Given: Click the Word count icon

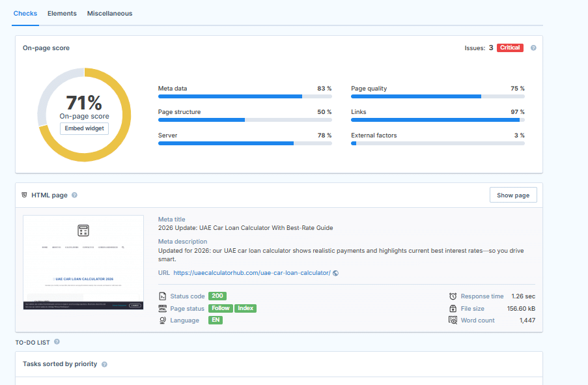Looking at the screenshot, I should [451, 320].
